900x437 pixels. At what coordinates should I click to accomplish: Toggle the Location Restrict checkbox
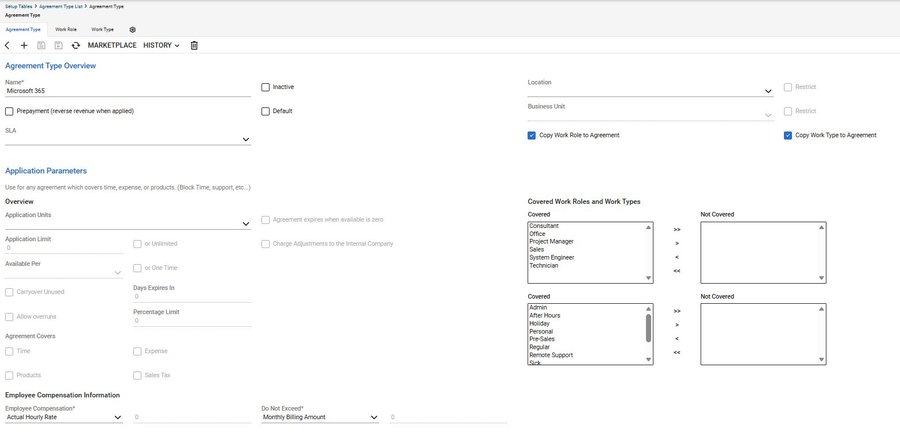click(788, 87)
